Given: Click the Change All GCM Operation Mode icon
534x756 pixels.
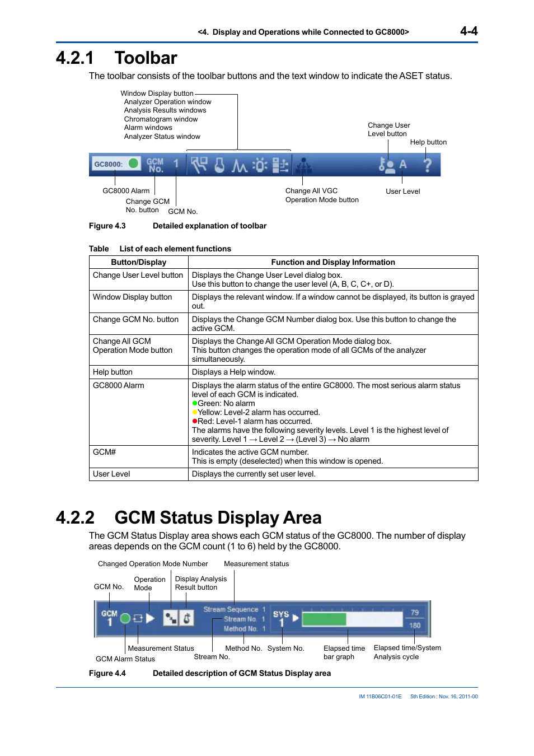Looking at the screenshot, I should (x=303, y=165).
